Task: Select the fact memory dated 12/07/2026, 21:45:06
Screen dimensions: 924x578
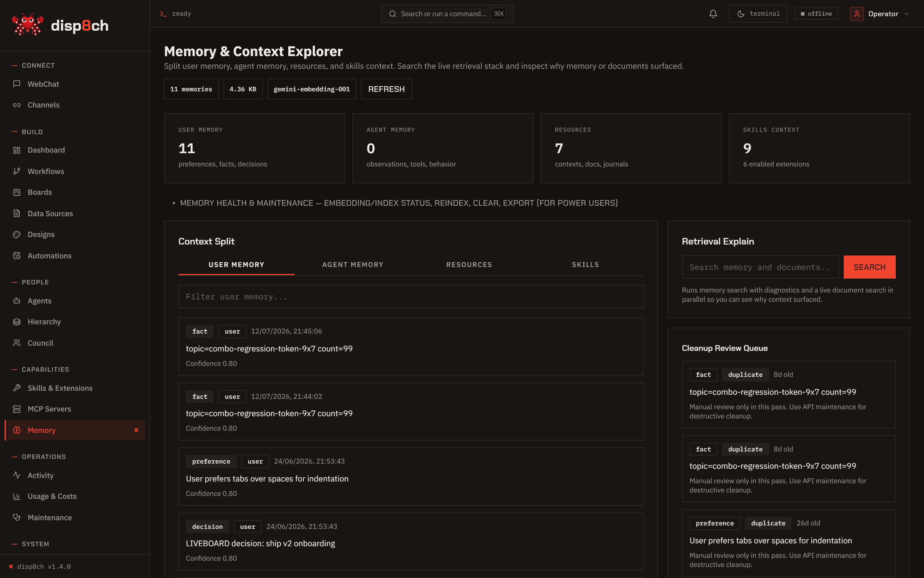Action: coord(411,346)
